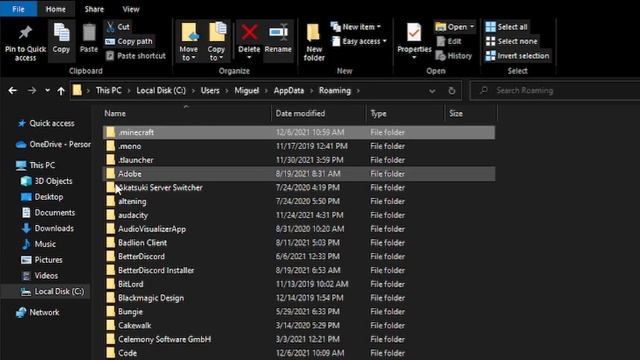Click Invert selection

click(x=517, y=56)
